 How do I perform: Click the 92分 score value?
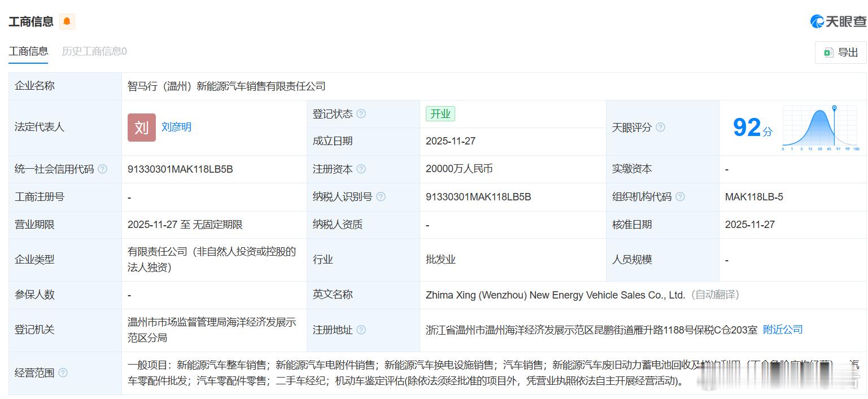pyautogui.click(x=751, y=128)
